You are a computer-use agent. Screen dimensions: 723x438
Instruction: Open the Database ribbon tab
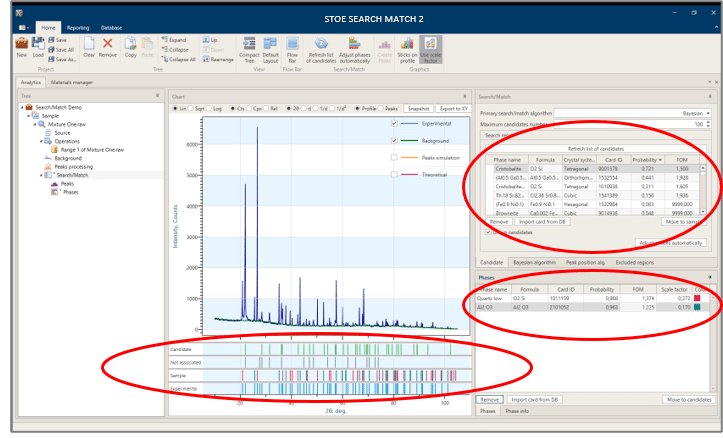tap(111, 28)
